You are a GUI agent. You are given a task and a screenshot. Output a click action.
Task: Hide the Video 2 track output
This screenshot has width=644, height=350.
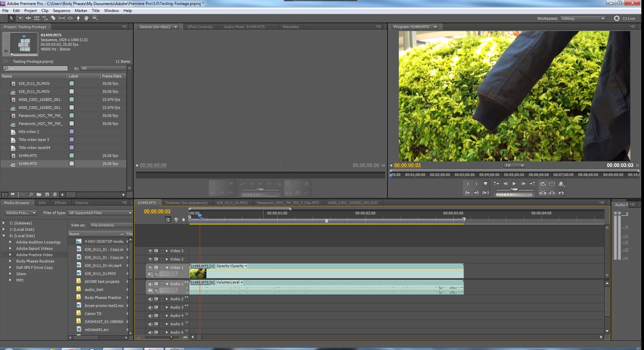(150, 259)
